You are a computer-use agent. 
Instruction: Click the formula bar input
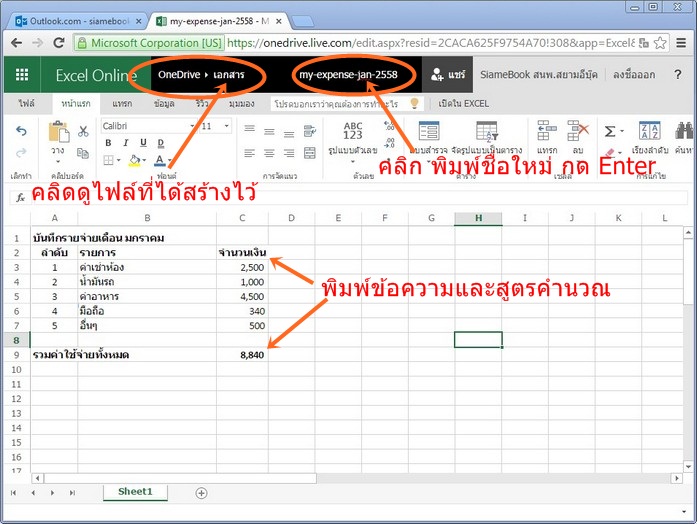point(358,197)
